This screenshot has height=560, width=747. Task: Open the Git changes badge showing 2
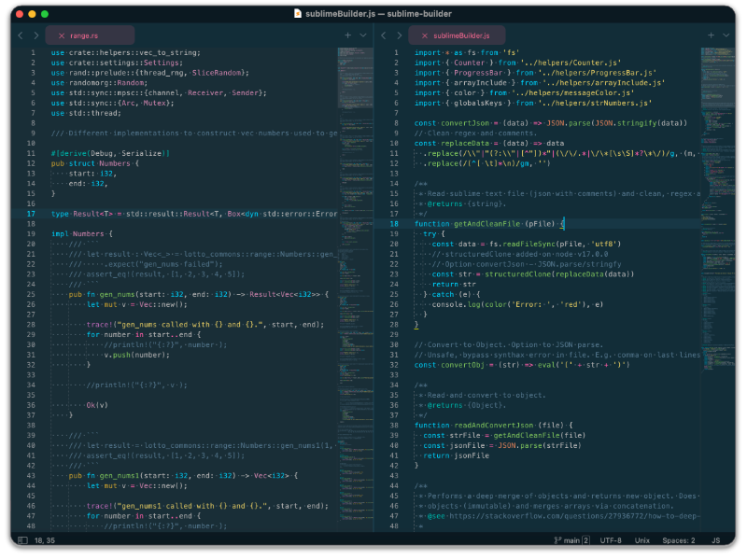click(586, 540)
